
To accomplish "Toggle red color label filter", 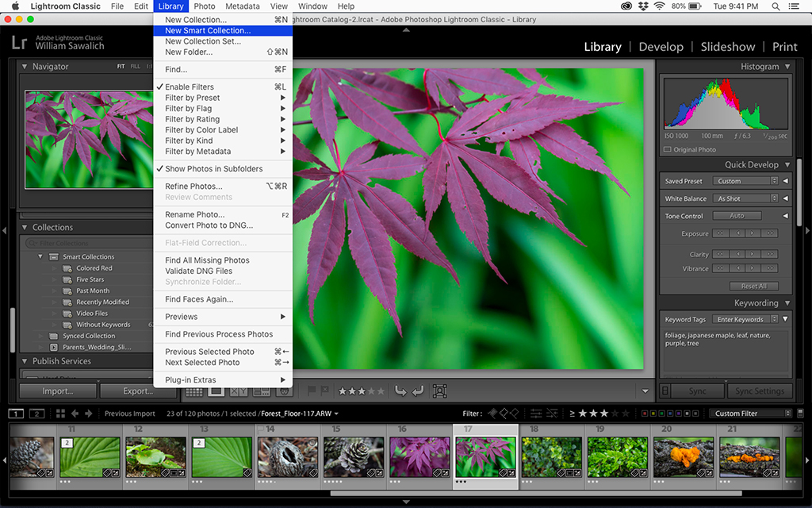I will [x=645, y=414].
